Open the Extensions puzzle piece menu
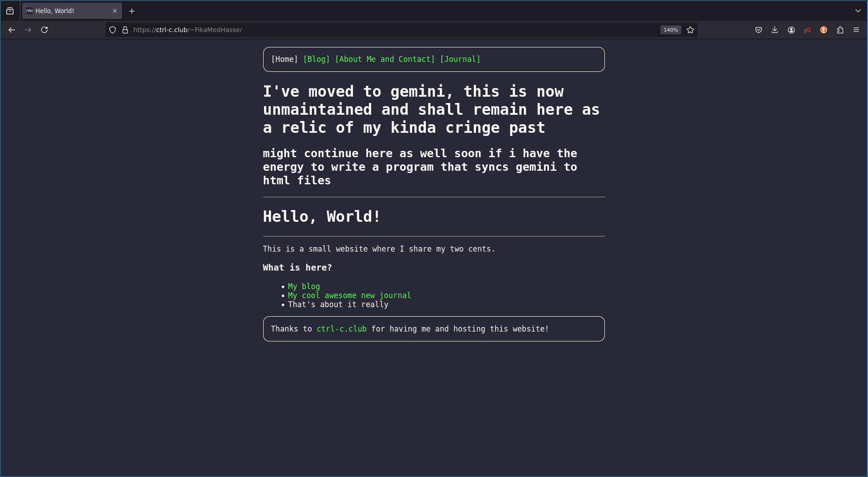The height and width of the screenshot is (477, 868). click(x=840, y=30)
